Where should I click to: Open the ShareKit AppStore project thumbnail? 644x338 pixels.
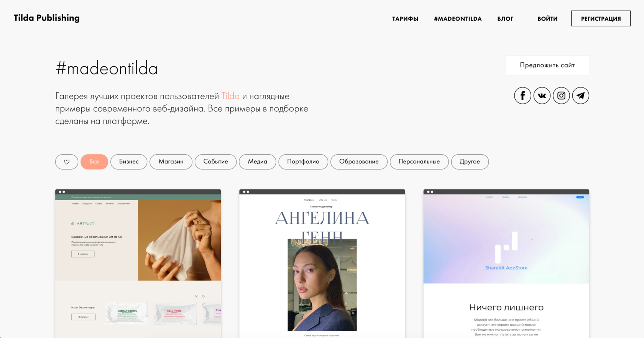(506, 264)
